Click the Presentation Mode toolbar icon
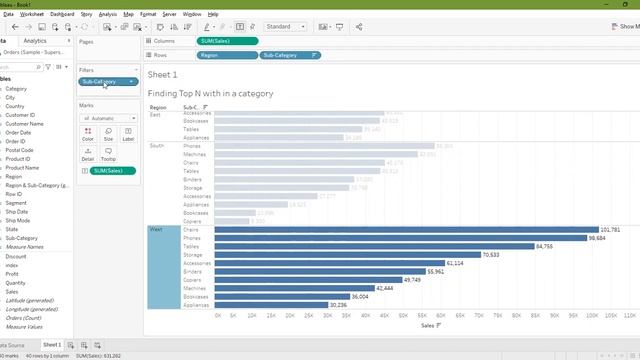 340,27
